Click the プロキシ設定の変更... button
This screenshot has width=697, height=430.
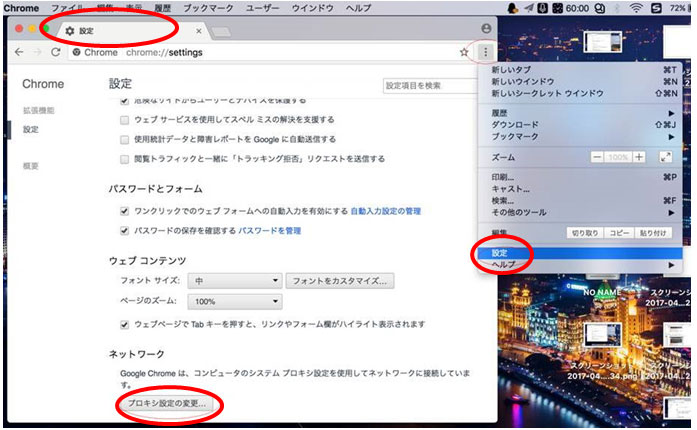pos(167,403)
